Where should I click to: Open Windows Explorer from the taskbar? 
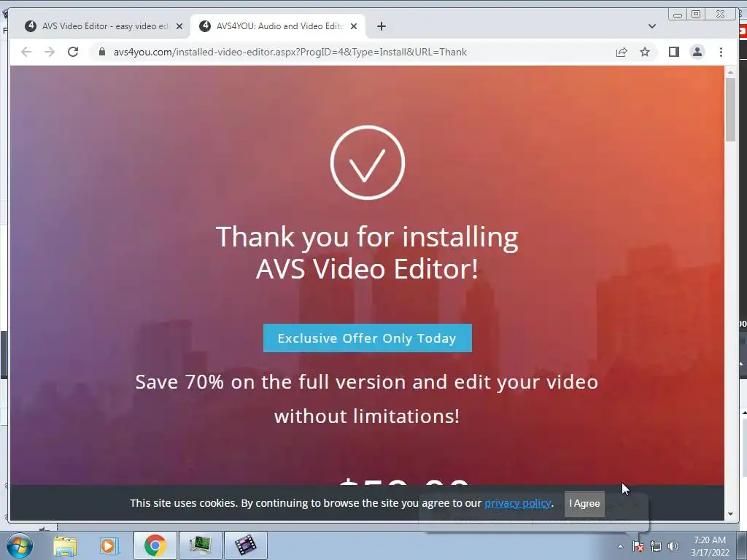pos(65,545)
